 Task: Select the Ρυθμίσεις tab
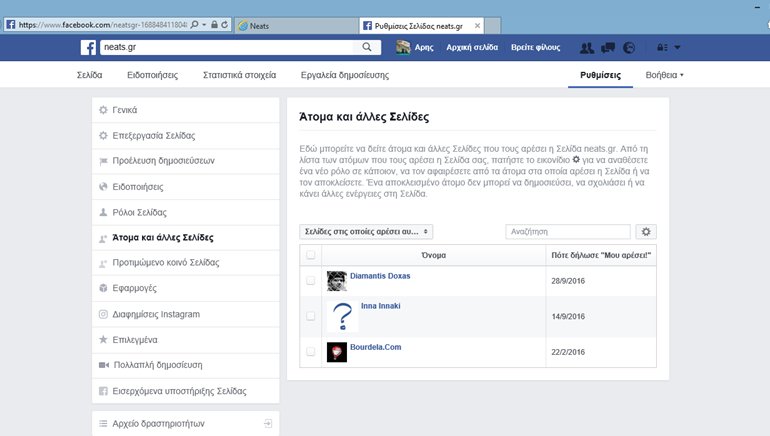pos(600,75)
